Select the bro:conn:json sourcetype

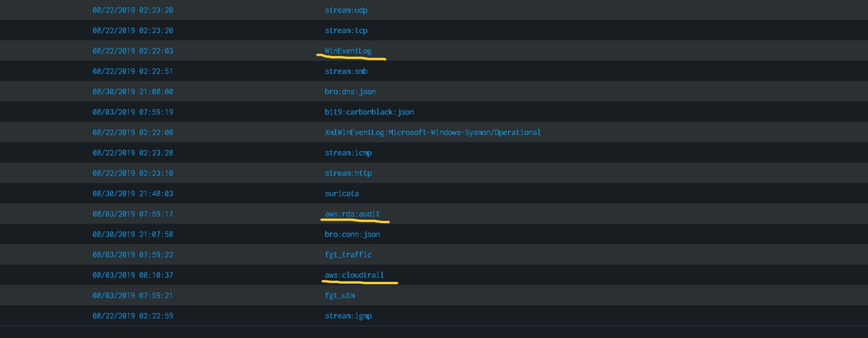[x=352, y=234]
